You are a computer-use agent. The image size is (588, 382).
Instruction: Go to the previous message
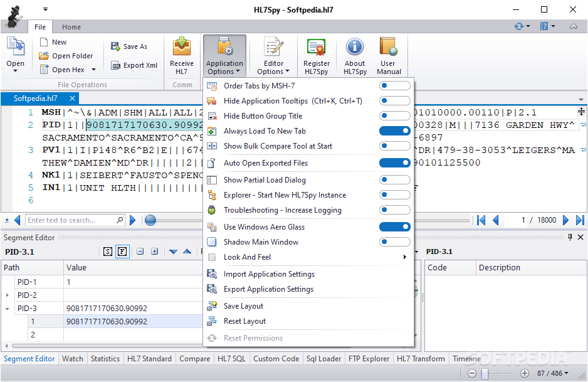point(495,220)
